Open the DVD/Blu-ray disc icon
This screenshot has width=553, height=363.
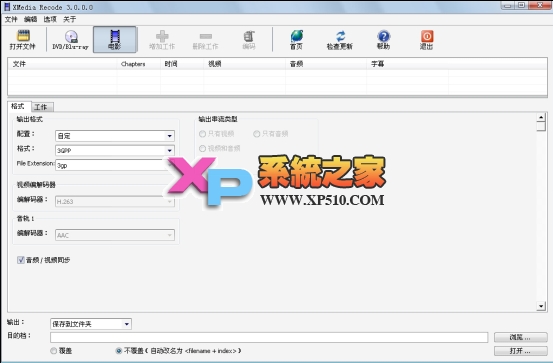click(x=71, y=39)
